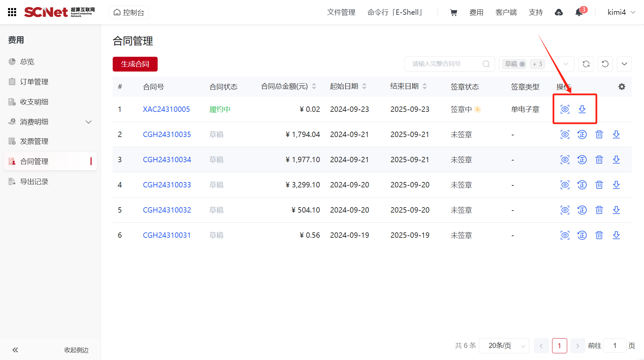Screen dimensions: 644x360
Task: Open the app grid launcher icon
Action: (12, 12)
